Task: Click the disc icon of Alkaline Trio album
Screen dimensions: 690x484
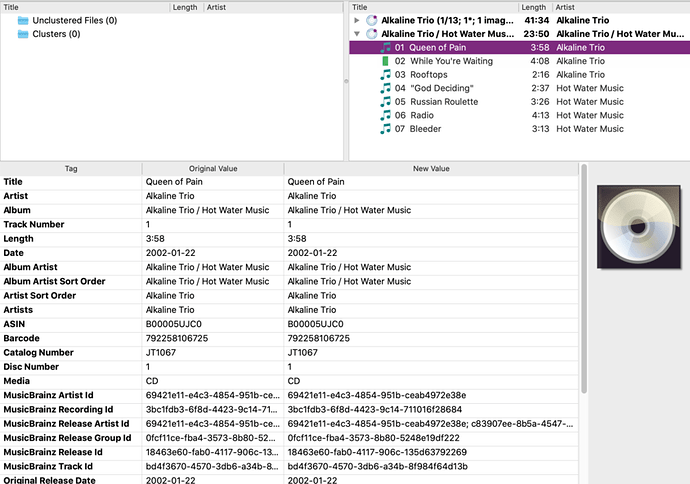Action: coord(372,20)
